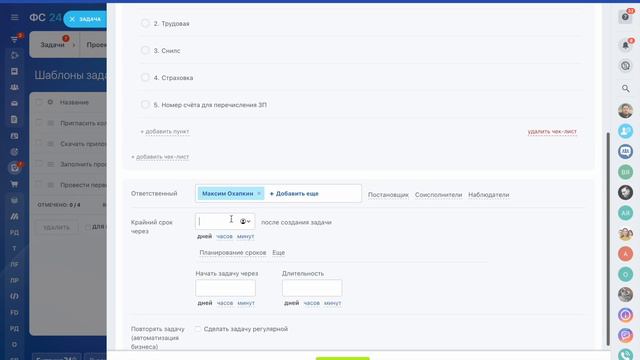Image resolution: width=640 pixels, height=360 pixels.
Task: Select checkbox for 'Заполнить' template row
Action: pyautogui.click(x=39, y=164)
